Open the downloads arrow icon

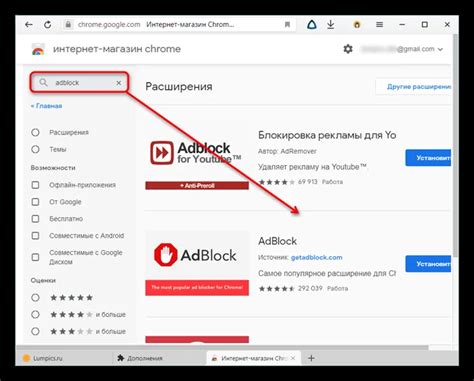pyautogui.click(x=330, y=25)
